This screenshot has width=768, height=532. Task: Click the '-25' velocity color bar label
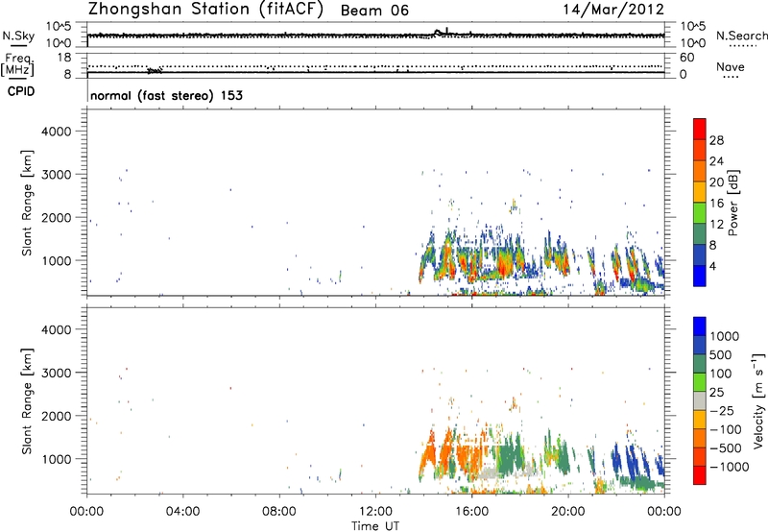722,410
